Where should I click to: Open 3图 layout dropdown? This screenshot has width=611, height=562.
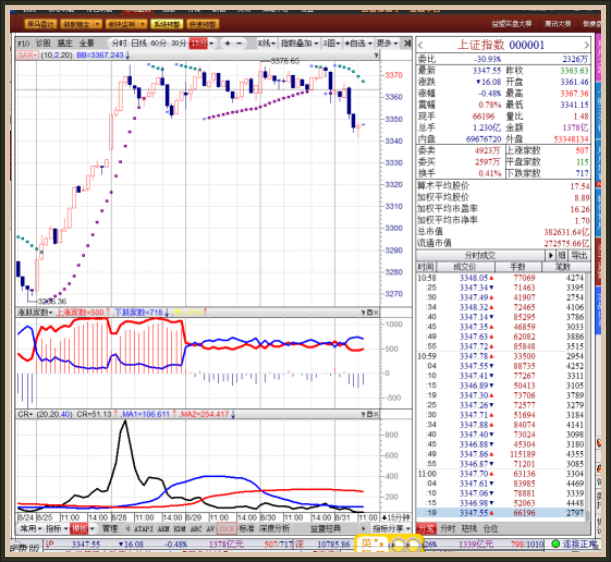pos(332,43)
